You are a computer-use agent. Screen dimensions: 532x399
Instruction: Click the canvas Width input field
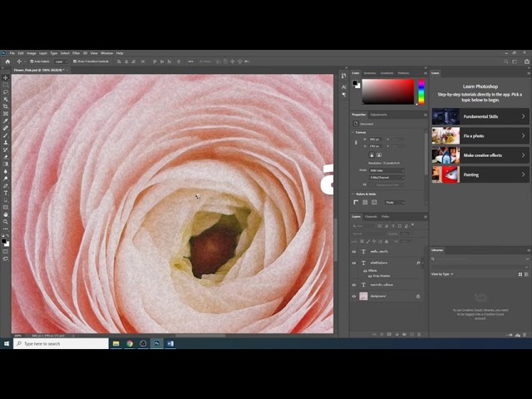click(376, 139)
